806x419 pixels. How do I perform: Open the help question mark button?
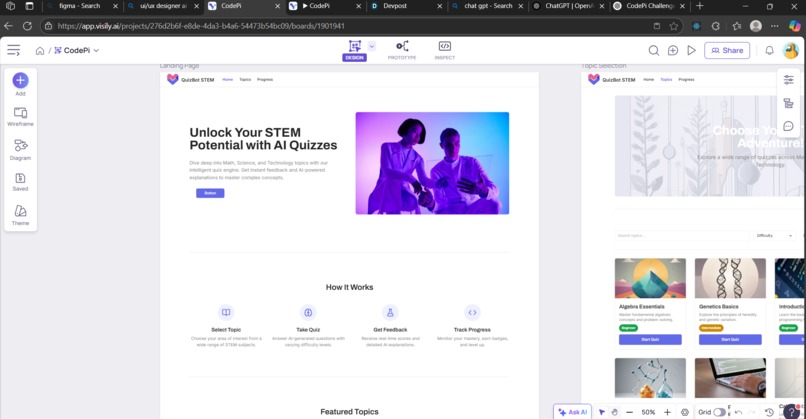tap(792, 411)
